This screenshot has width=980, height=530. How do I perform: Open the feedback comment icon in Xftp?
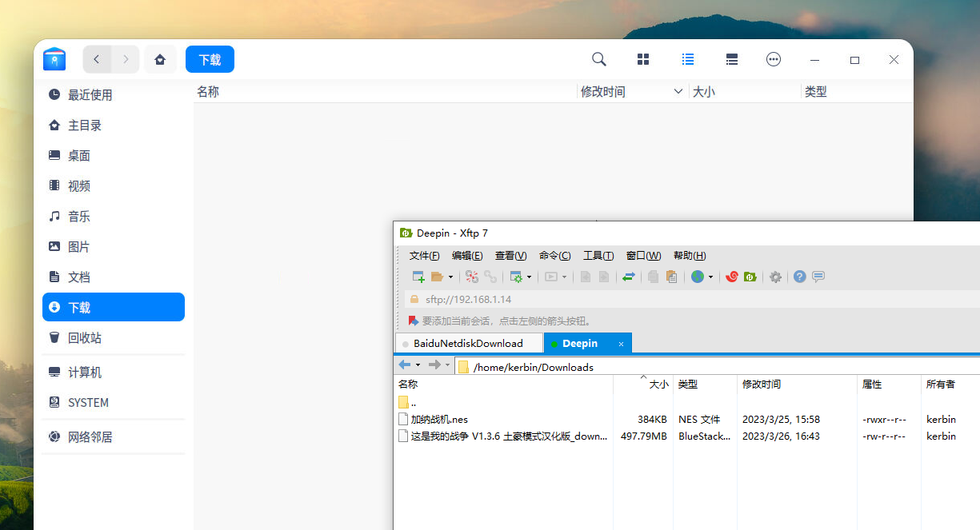tap(818, 276)
